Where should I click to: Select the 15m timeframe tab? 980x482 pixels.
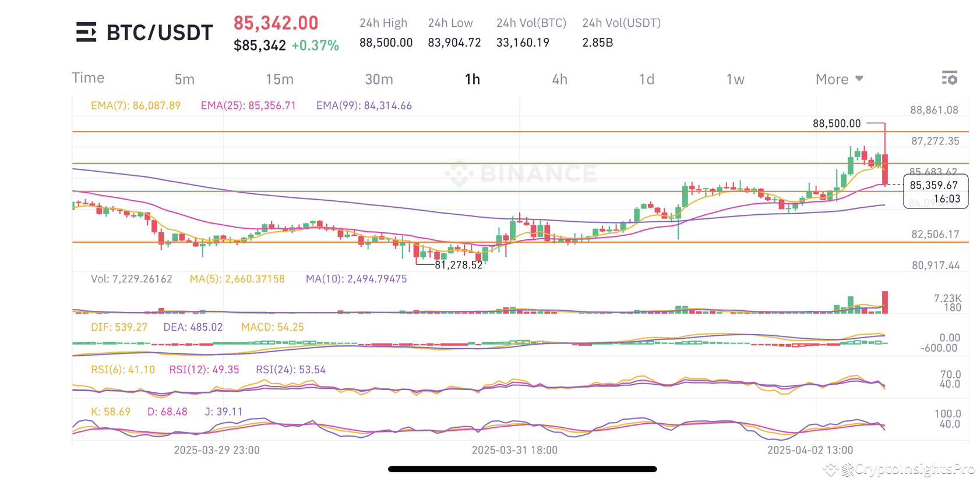pos(280,79)
